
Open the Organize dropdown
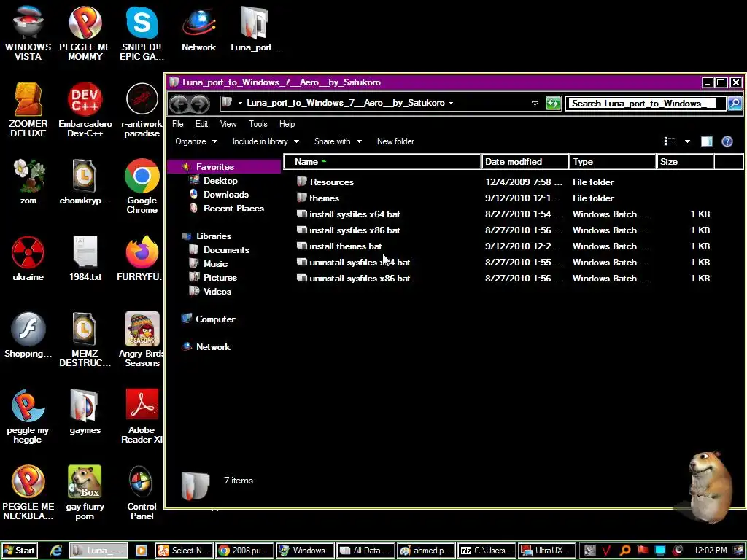[x=196, y=141]
